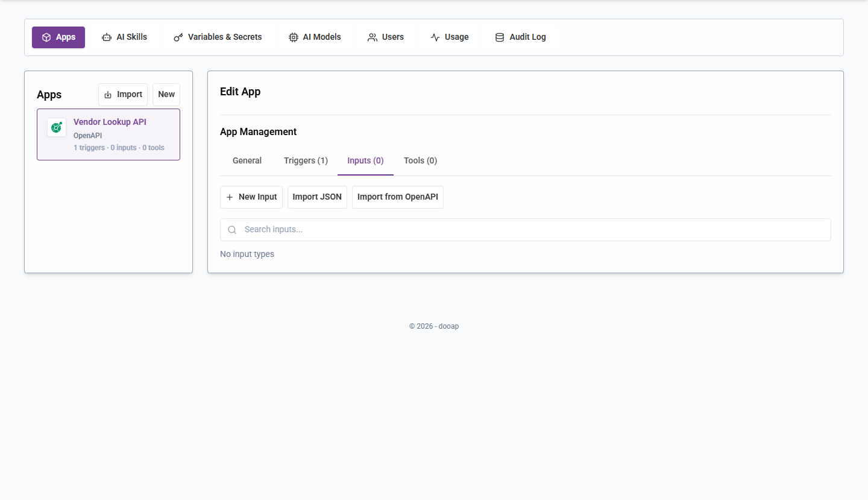Click the App Management heading
Viewport: 868px width, 500px height.
(x=258, y=131)
